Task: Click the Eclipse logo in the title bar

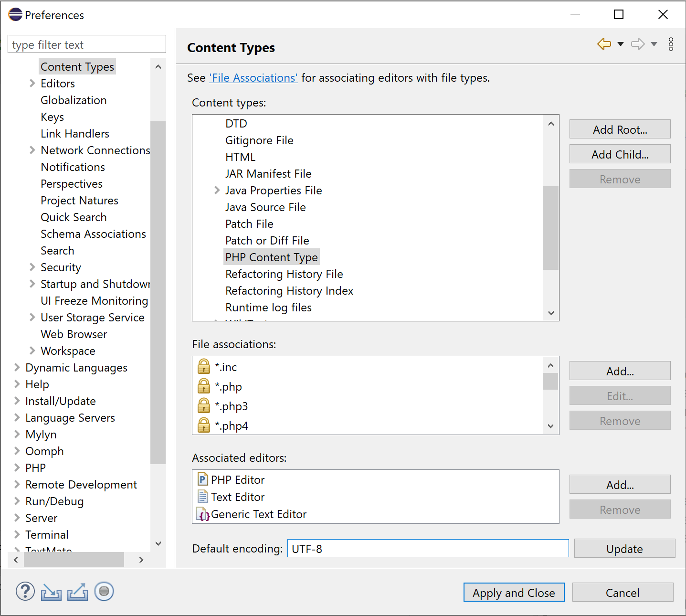Action: (x=15, y=14)
